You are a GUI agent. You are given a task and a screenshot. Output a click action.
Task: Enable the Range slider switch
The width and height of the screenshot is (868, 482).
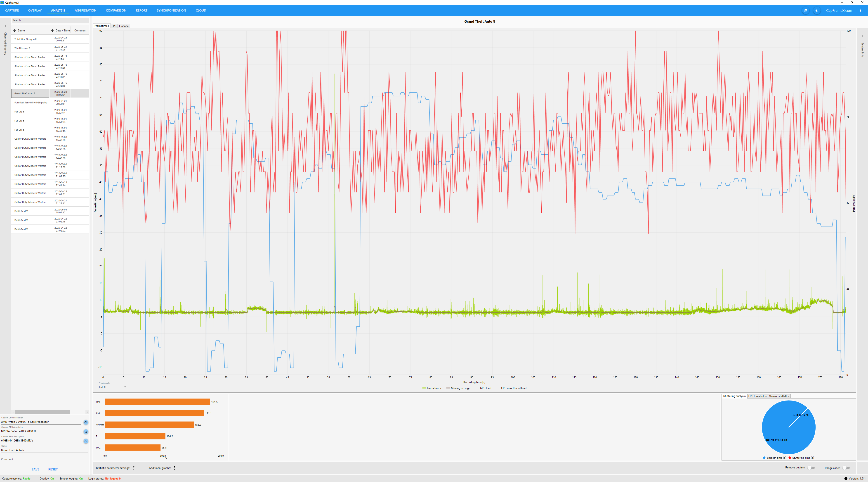point(846,468)
